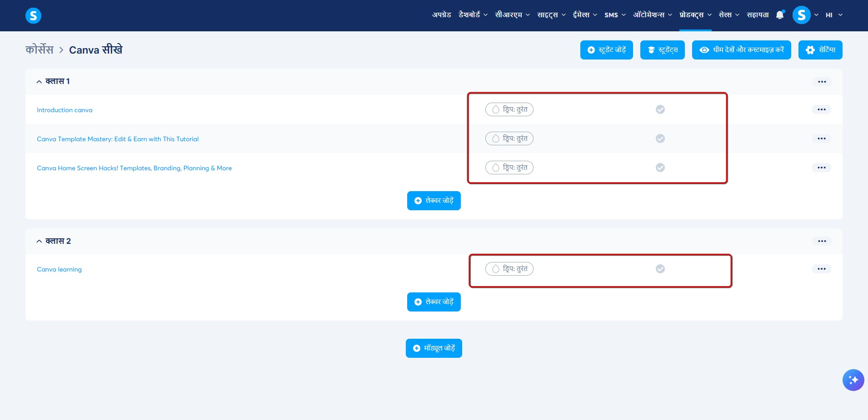The width and height of the screenshot is (868, 420).
Task: Toggle published checkmark for Canva learning
Action: pyautogui.click(x=660, y=269)
